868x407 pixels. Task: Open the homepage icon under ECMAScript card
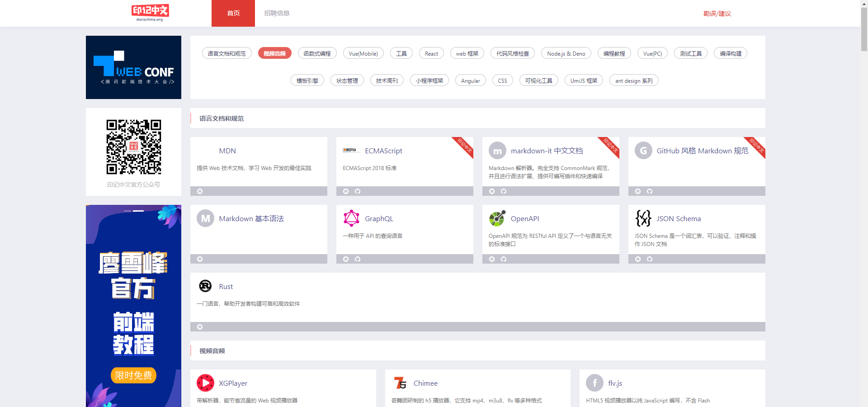click(346, 191)
